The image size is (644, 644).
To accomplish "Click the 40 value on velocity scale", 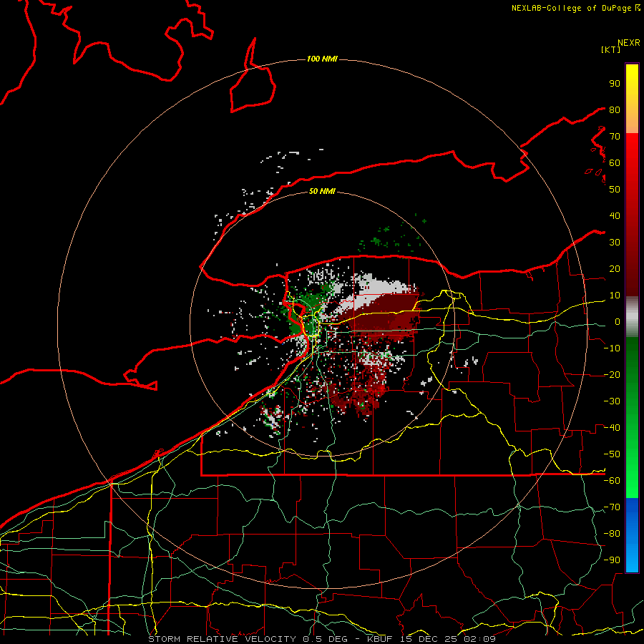I will [615, 215].
